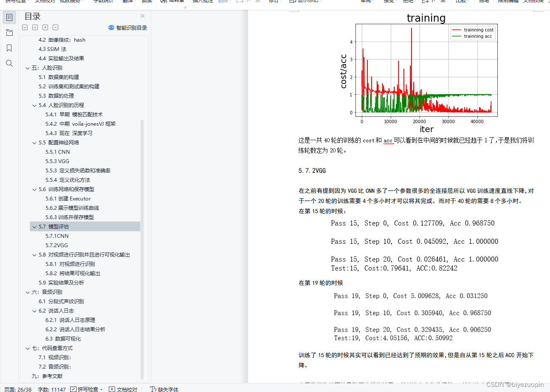Select 6.1 分段式声纹识别
The image size is (550, 392).
(62, 302)
